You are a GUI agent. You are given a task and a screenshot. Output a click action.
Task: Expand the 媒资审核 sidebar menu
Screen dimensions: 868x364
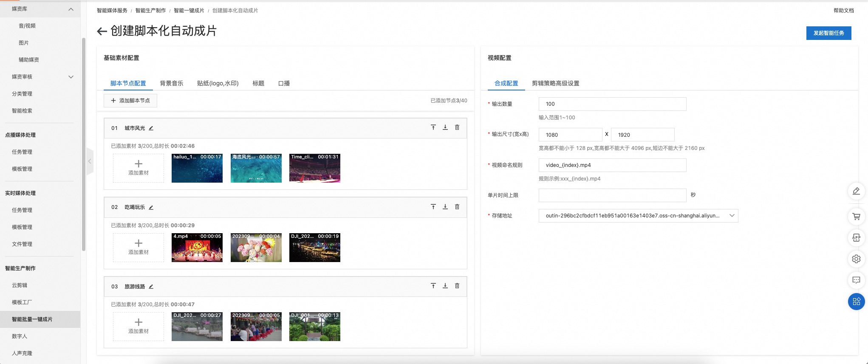tap(71, 77)
